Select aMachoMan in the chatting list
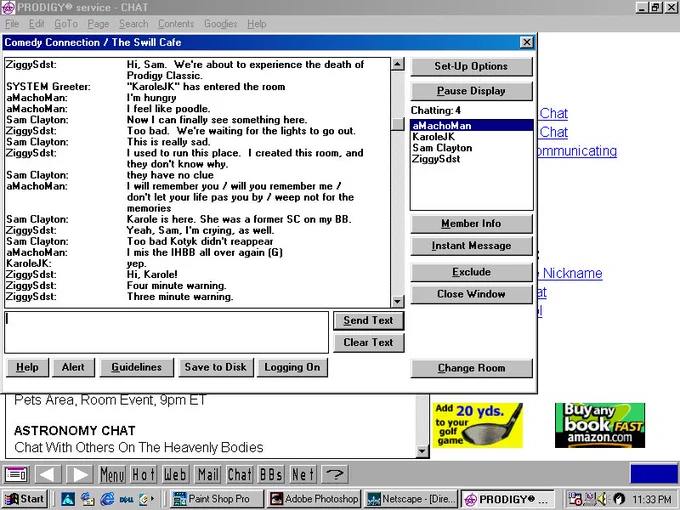Image resolution: width=680 pixels, height=510 pixels. point(471,126)
